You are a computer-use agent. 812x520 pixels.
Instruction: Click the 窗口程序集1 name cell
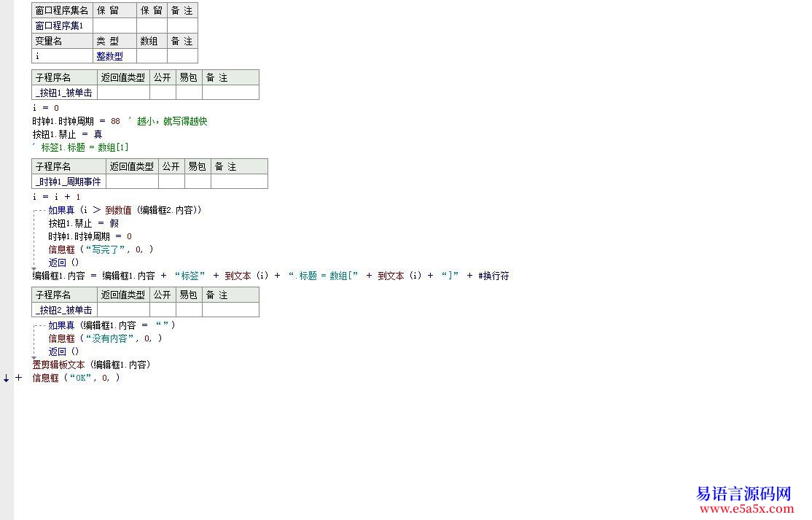pos(62,26)
